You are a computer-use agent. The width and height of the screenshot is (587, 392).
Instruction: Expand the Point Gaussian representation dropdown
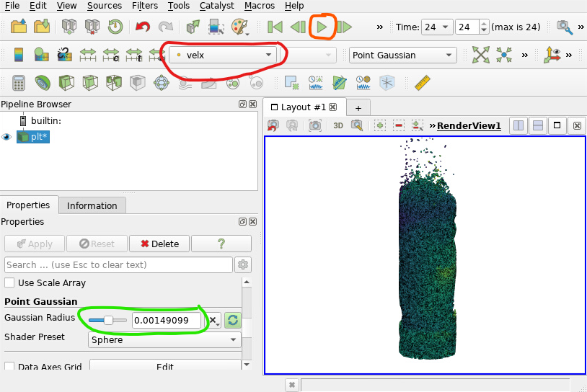point(402,55)
